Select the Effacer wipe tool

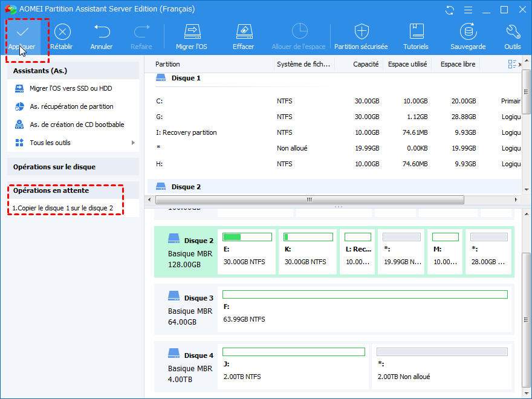point(244,37)
